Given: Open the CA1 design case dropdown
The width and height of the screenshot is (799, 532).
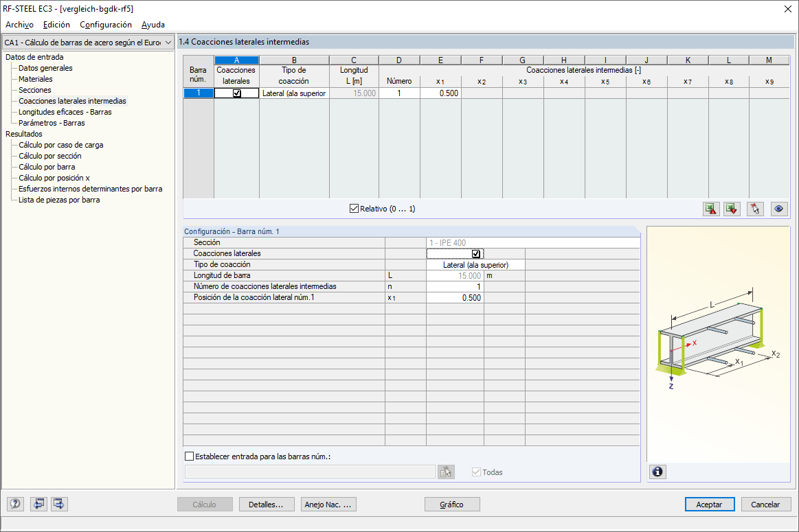Looking at the screenshot, I should (x=88, y=43).
